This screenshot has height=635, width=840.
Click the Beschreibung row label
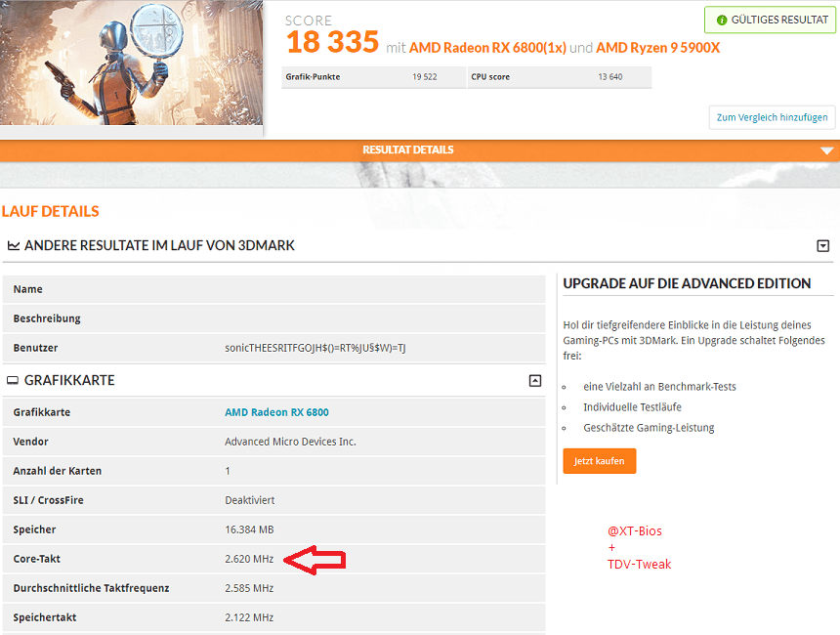coord(47,318)
